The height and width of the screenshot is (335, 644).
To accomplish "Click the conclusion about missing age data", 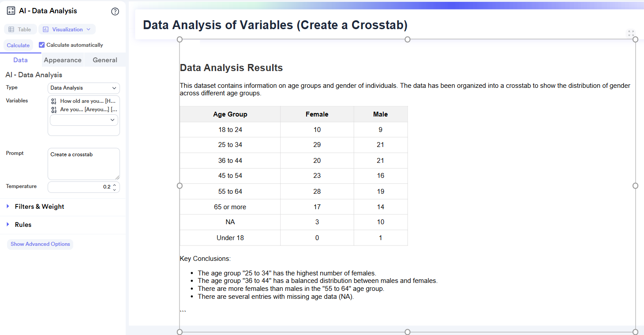I will (276, 297).
